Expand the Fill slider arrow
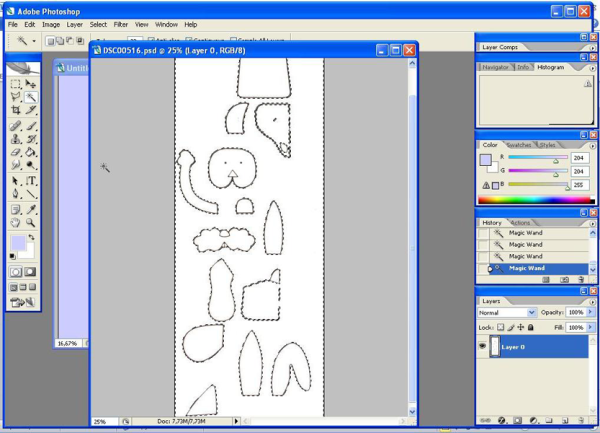Viewport: 600px width, 433px height. pos(589,327)
